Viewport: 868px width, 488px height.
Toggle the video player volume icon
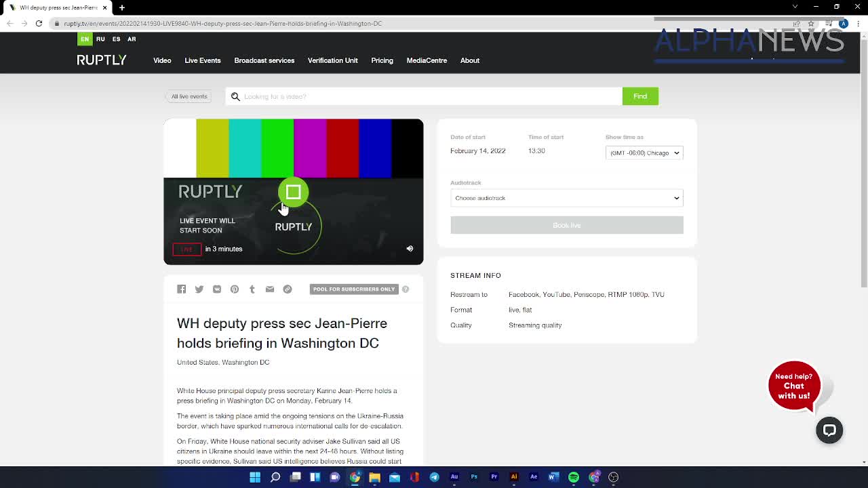(410, 249)
